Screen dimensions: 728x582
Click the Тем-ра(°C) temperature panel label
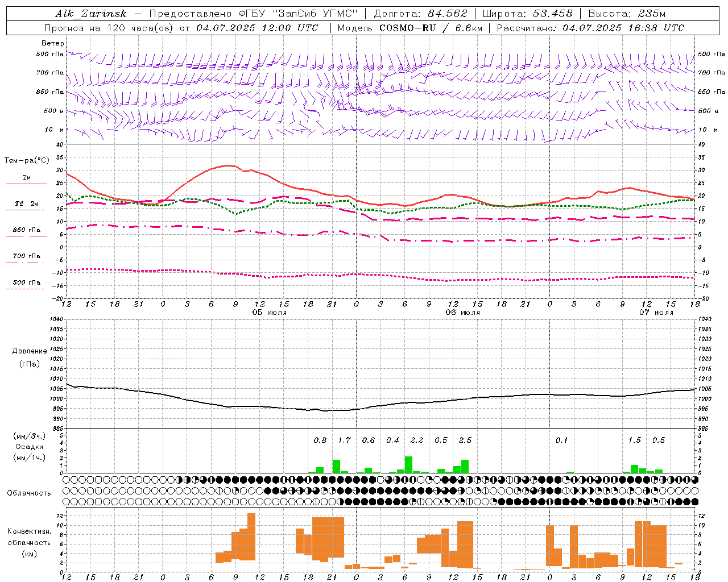pyautogui.click(x=27, y=161)
